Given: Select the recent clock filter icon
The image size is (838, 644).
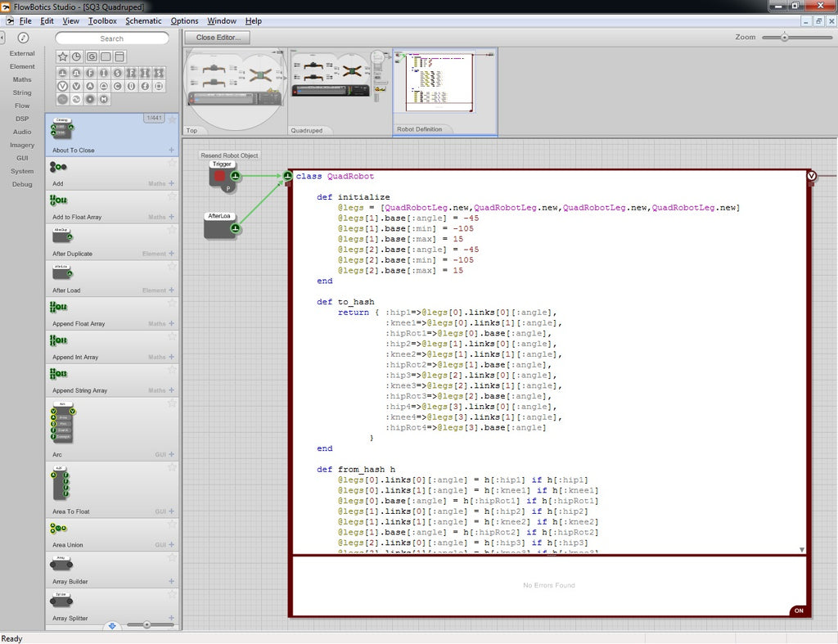Looking at the screenshot, I should pyautogui.click(x=76, y=56).
